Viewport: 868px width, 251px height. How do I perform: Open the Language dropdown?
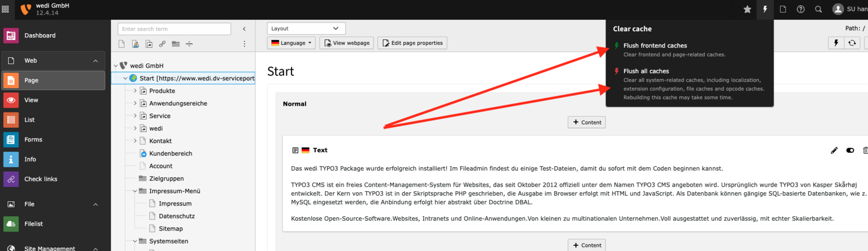(x=292, y=43)
